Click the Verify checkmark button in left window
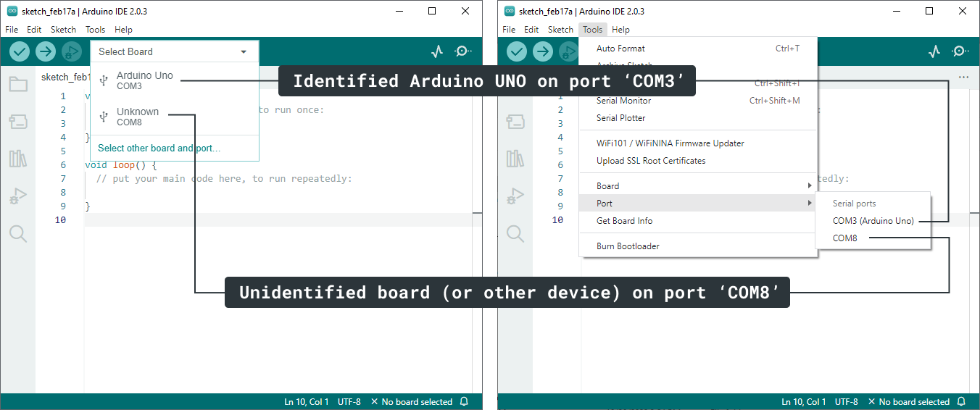980x410 pixels. (x=20, y=51)
